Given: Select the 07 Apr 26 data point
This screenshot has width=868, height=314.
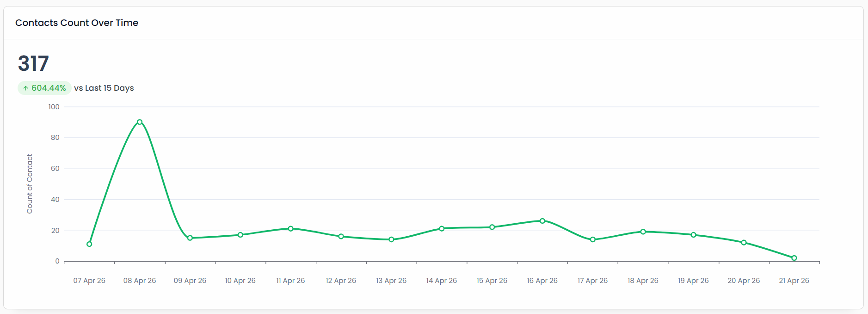Looking at the screenshot, I should click(89, 244).
